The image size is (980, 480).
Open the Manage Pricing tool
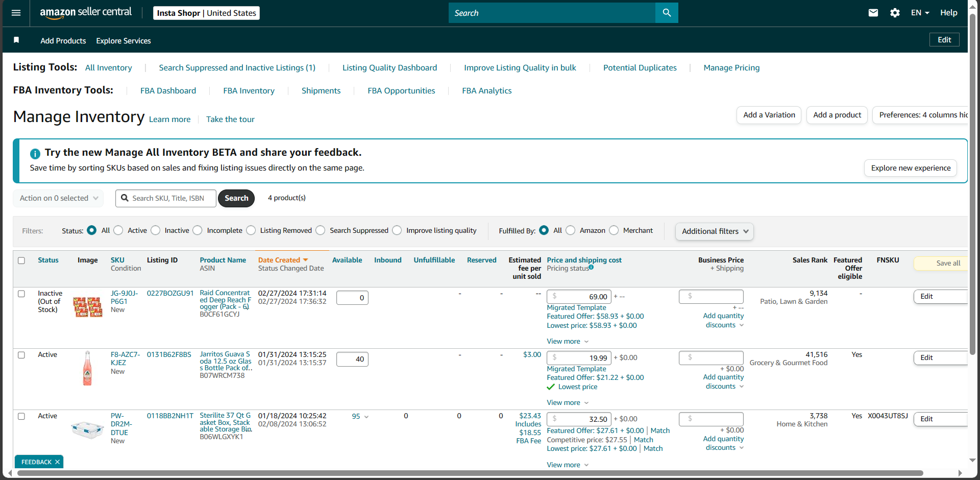tap(731, 68)
